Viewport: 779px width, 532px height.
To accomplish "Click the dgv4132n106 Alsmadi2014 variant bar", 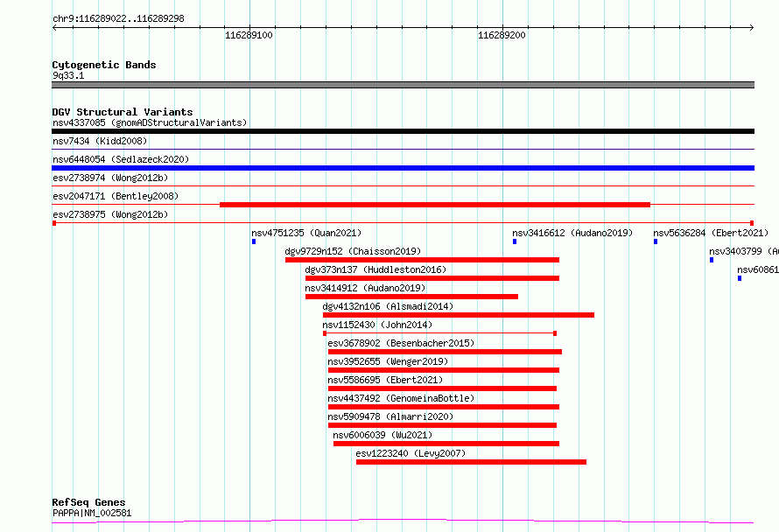I will [x=459, y=315].
